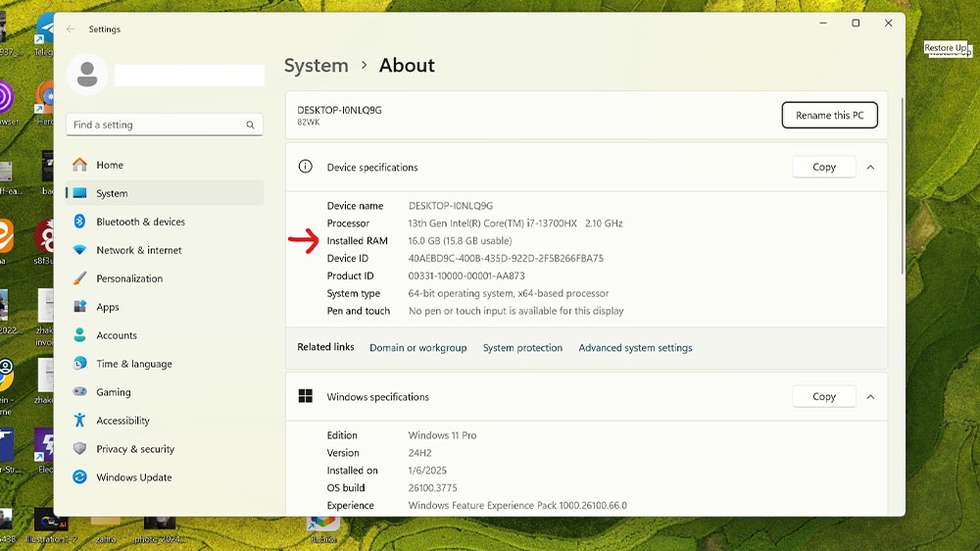The image size is (980, 551).
Task: Select the Edition value Windows 11 Pro
Action: click(x=442, y=435)
